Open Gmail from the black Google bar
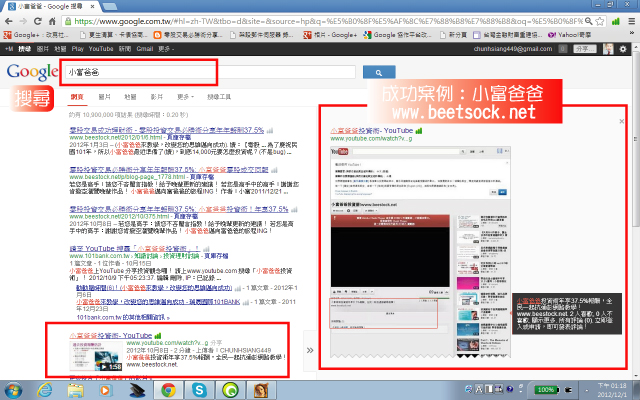The width and height of the screenshot is (640, 400). click(x=144, y=49)
